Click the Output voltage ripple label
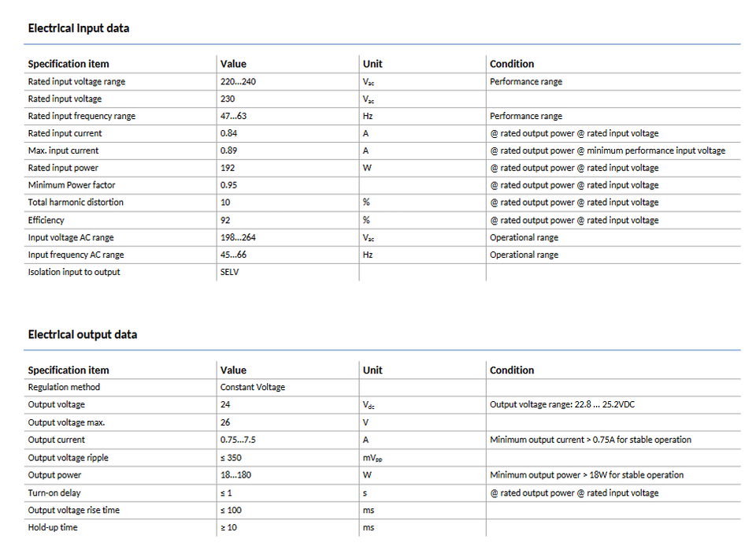The image size is (756, 543). tap(69, 458)
